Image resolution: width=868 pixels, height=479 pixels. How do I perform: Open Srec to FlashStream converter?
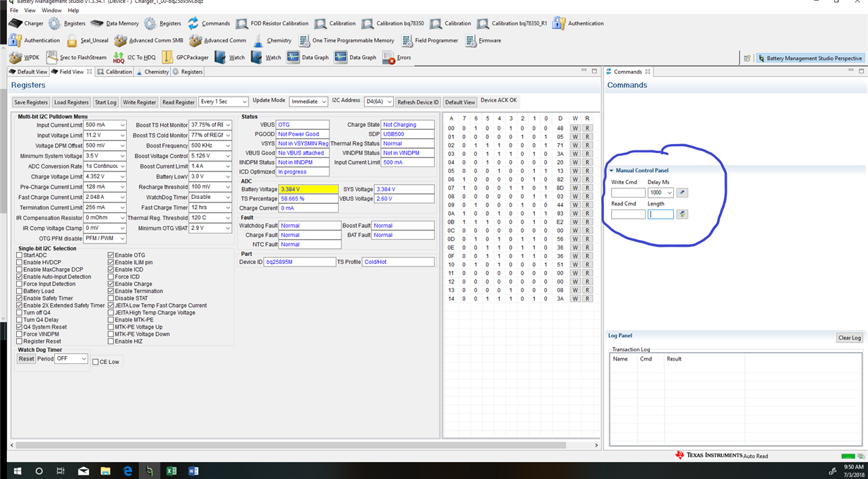pos(76,57)
